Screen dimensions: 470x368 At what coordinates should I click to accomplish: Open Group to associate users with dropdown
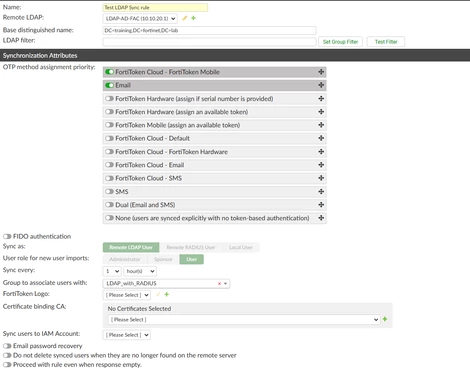(166, 283)
